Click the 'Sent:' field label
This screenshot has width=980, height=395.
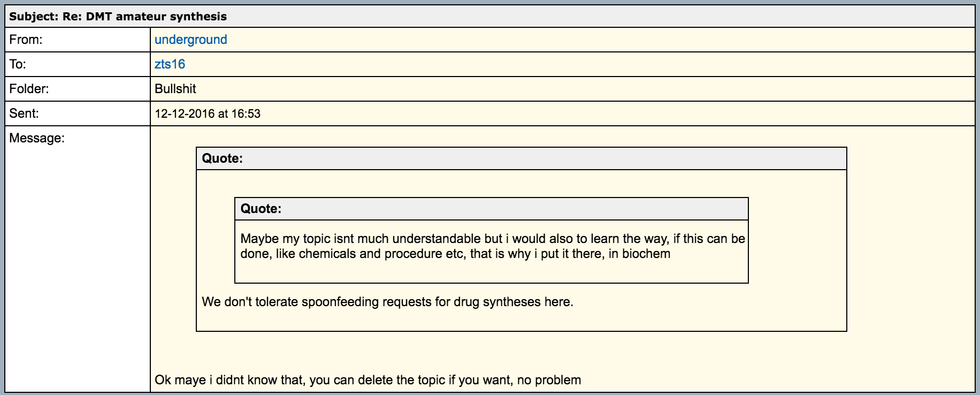pyautogui.click(x=24, y=113)
